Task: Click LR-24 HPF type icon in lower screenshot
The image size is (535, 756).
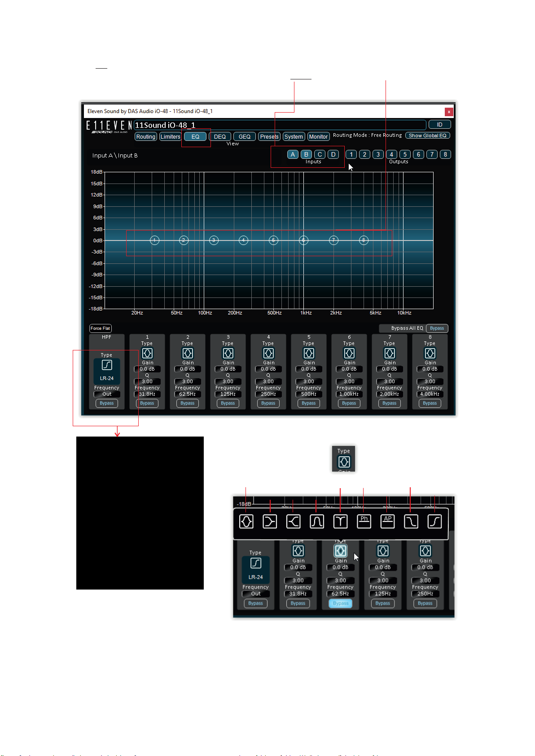Action: click(256, 563)
